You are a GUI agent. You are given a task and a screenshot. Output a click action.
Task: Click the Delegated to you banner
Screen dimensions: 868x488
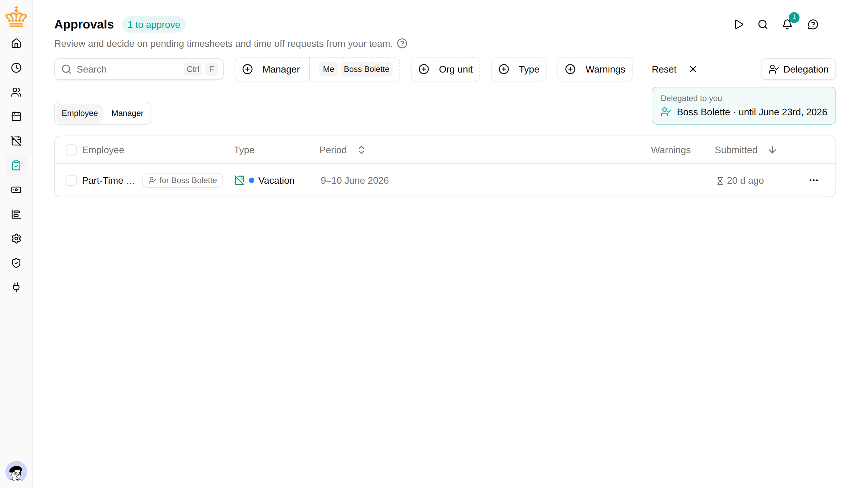pyautogui.click(x=744, y=106)
